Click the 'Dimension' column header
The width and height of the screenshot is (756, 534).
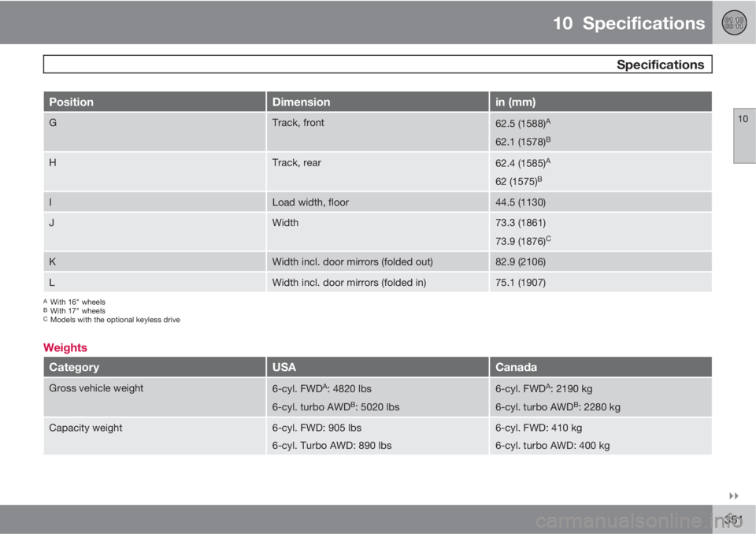coord(377,102)
